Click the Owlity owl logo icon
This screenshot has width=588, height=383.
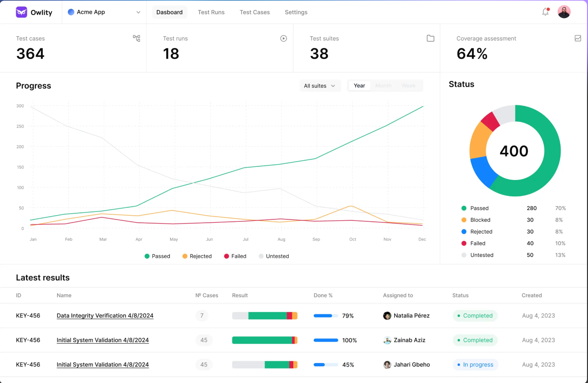[x=21, y=12]
